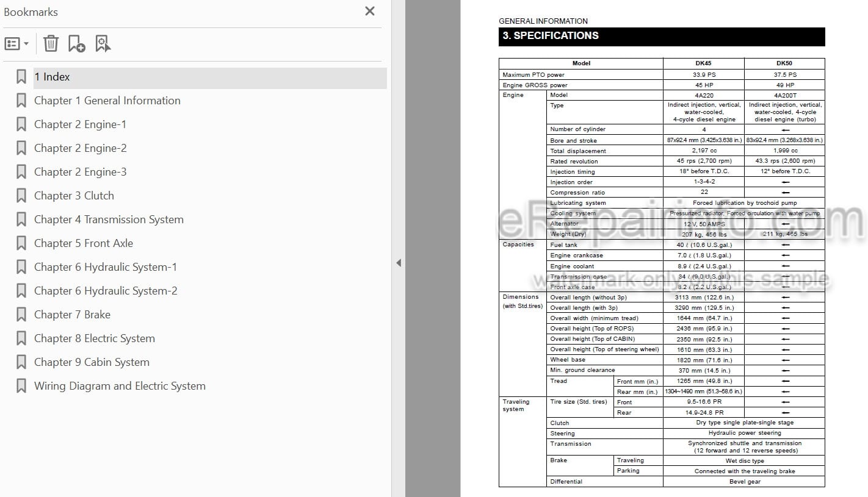Go to the 'Chapter 2 Engine-1' bookmark
The width and height of the screenshot is (868, 497).
tap(81, 124)
